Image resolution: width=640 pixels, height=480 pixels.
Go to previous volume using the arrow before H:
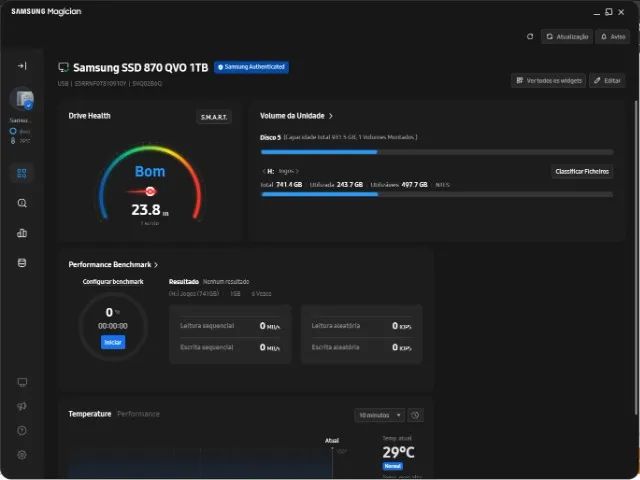264,171
